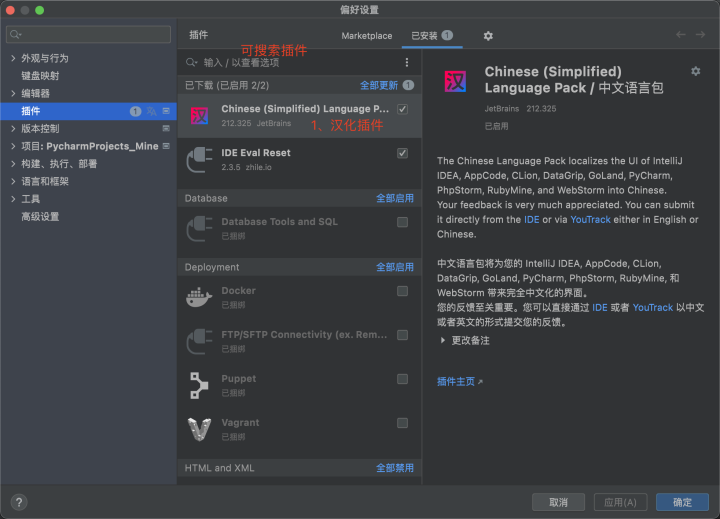The width and height of the screenshot is (720, 519).
Task: Expand the 语言和框架 section
Action: pyautogui.click(x=13, y=181)
